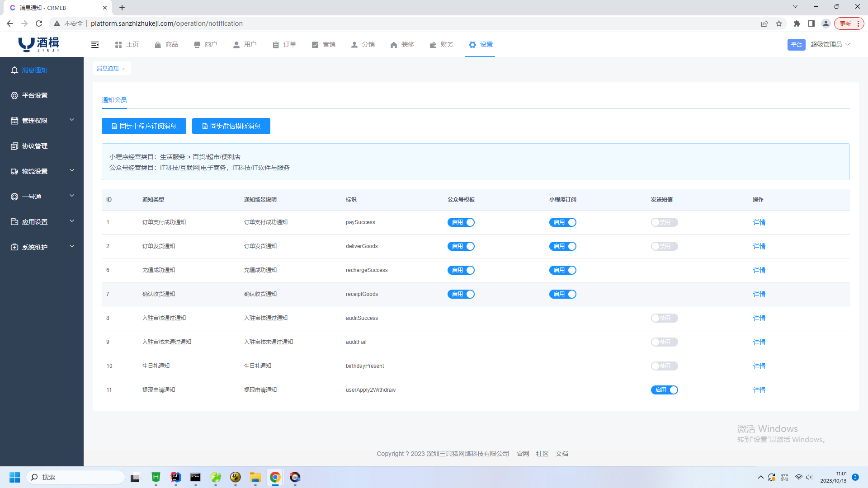Open the 商户 top menu
The image size is (868, 488).
tap(206, 44)
